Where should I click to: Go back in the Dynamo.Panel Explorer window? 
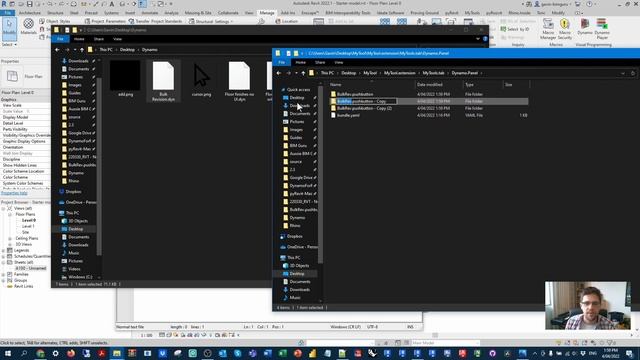tap(279, 73)
